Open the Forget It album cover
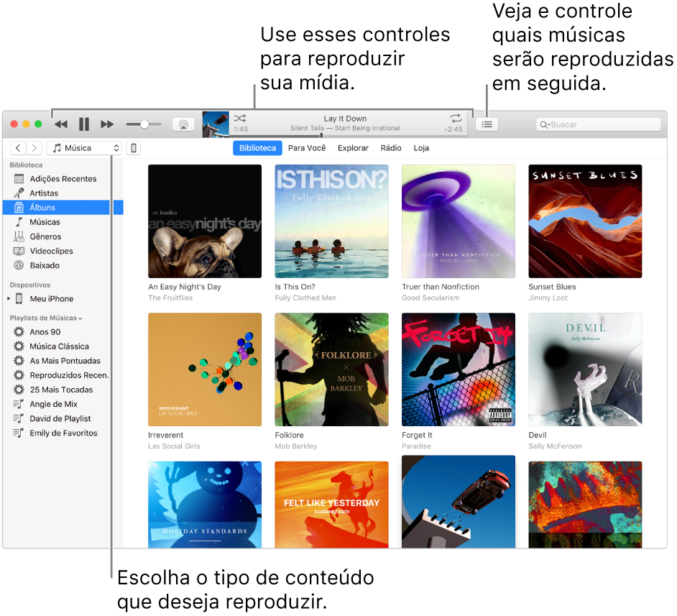This screenshot has height=616, width=677. (x=459, y=369)
